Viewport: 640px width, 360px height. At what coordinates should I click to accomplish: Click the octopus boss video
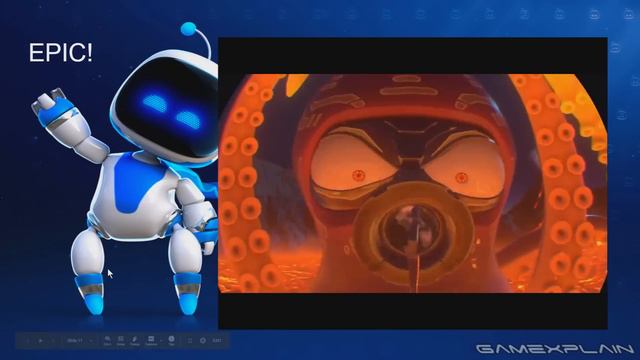coord(413,183)
